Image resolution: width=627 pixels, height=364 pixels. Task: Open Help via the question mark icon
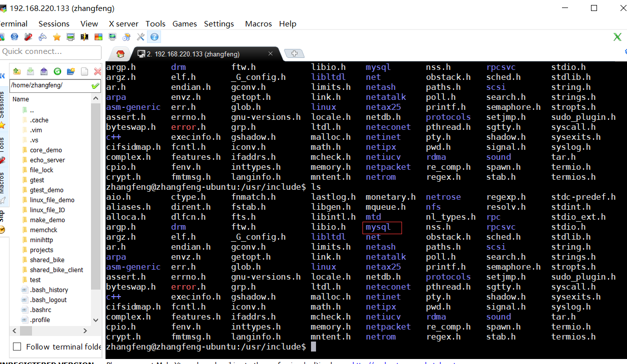(155, 36)
